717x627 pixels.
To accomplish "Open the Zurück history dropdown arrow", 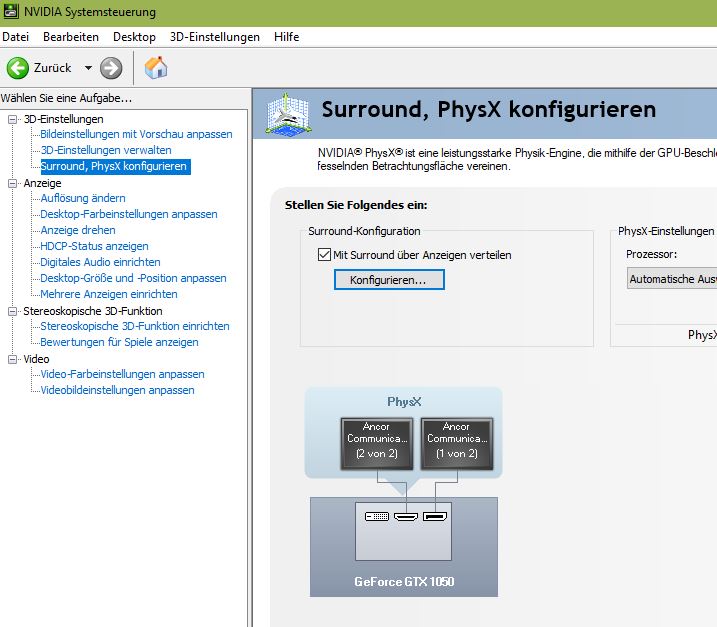I will click(x=88, y=68).
